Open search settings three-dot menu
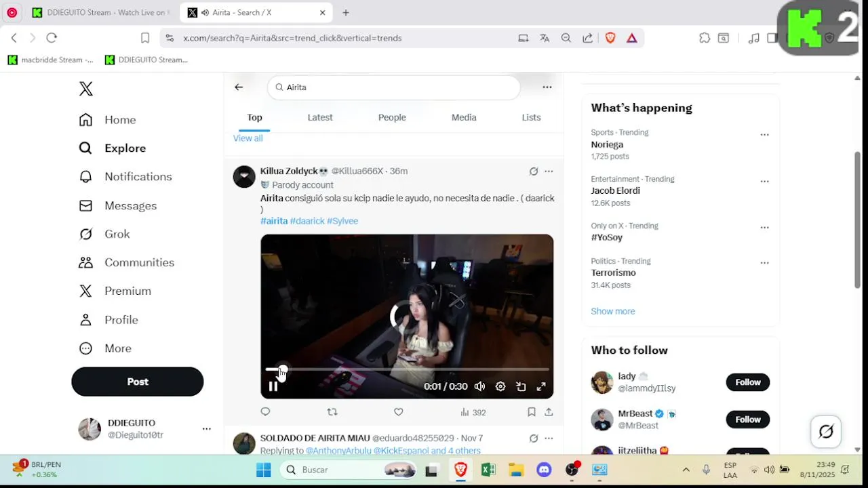This screenshot has width=868, height=488. [x=547, y=87]
